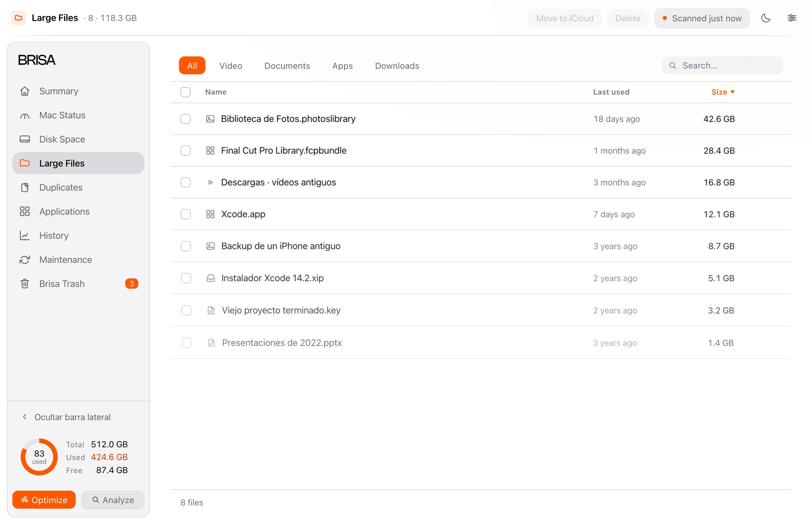Click the 3 badge on Brisa Trash
This screenshot has height=523, width=812.
(x=132, y=284)
